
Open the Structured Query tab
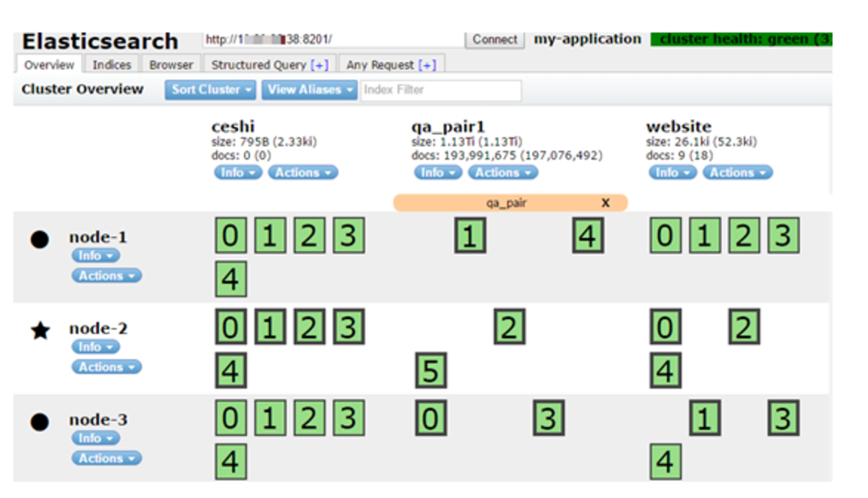point(270,65)
